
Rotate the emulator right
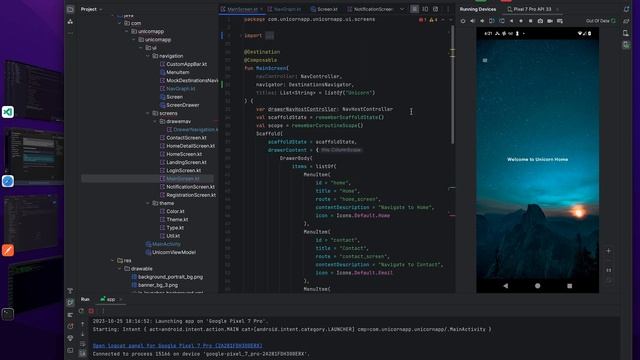click(x=502, y=21)
